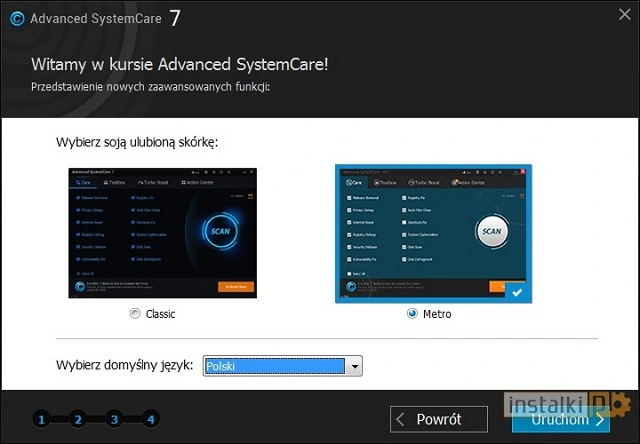Jump to step 1 indicator
Image resolution: width=640 pixels, height=444 pixels.
coord(41,419)
